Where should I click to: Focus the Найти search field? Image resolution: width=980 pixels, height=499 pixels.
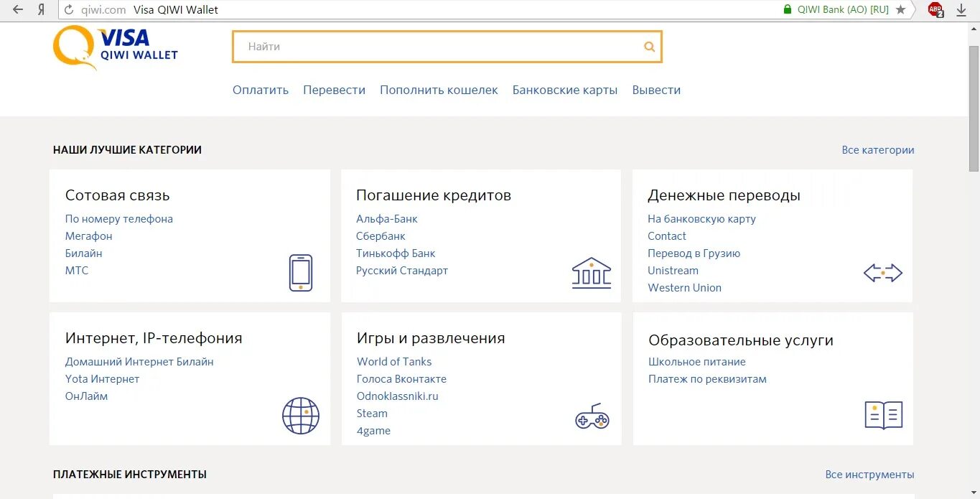point(447,47)
